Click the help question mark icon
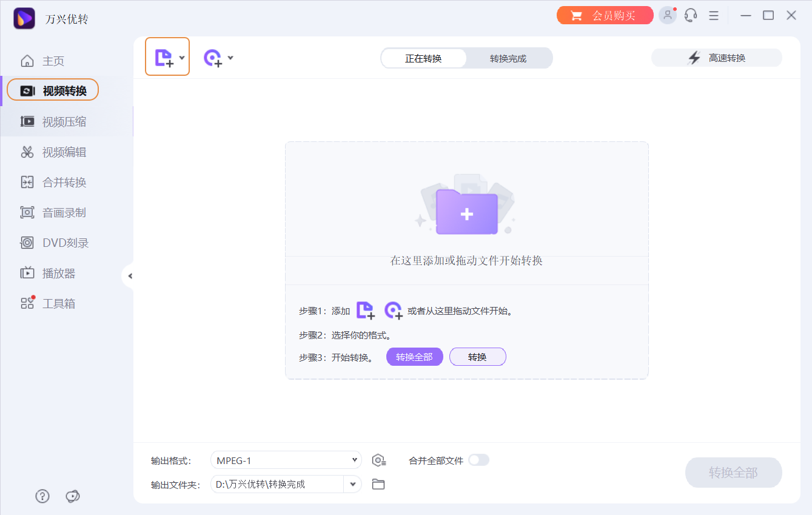812x515 pixels. tap(42, 496)
